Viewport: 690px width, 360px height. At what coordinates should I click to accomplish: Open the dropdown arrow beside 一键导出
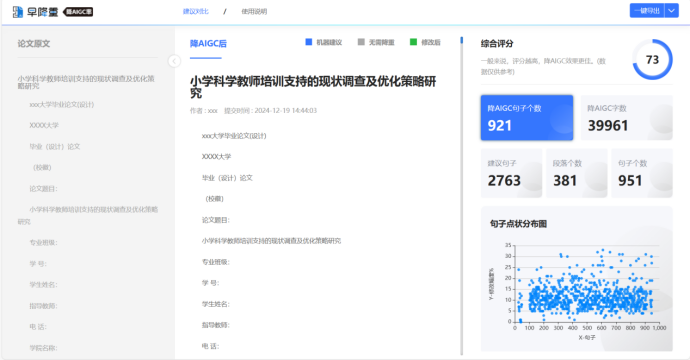click(x=672, y=11)
